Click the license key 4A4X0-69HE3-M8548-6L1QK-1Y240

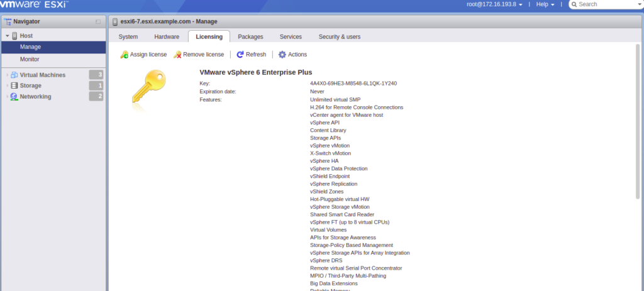353,84
